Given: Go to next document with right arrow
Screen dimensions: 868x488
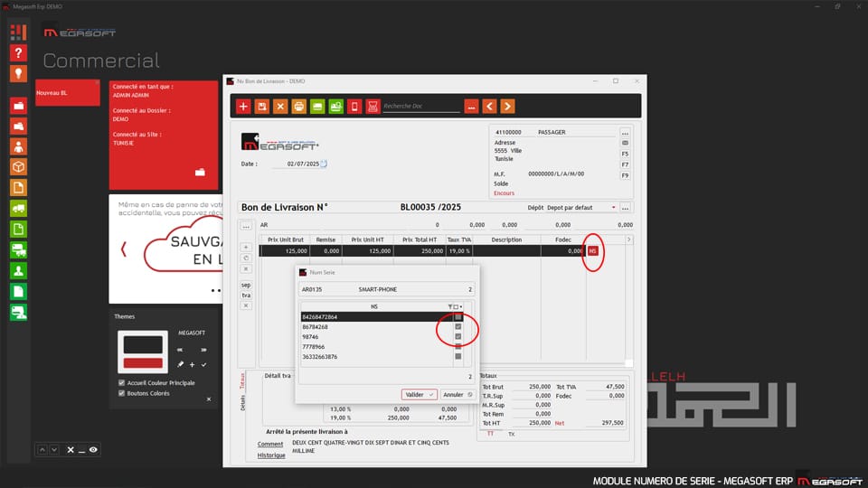Looking at the screenshot, I should pyautogui.click(x=508, y=107).
